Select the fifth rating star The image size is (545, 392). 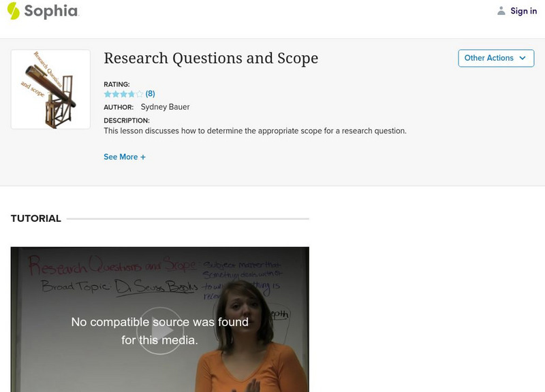point(140,94)
